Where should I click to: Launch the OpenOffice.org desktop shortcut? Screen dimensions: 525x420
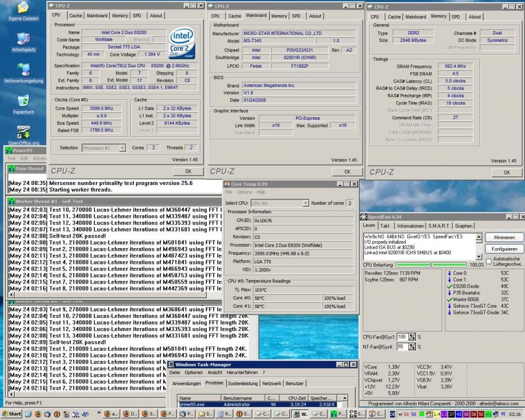pyautogui.click(x=23, y=132)
